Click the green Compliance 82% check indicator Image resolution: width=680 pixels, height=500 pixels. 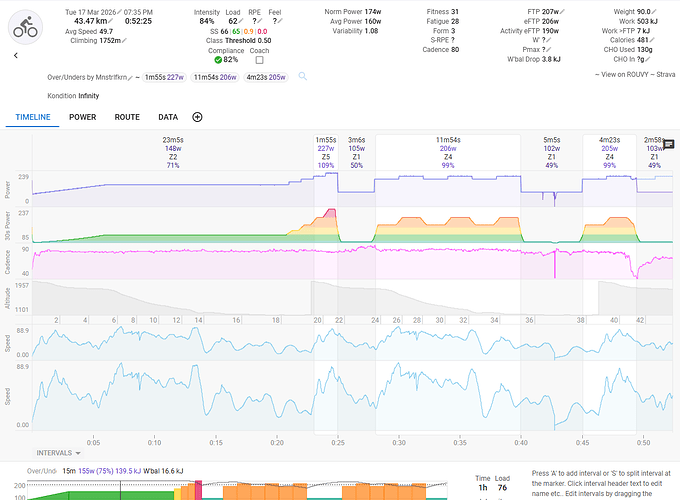(x=217, y=60)
